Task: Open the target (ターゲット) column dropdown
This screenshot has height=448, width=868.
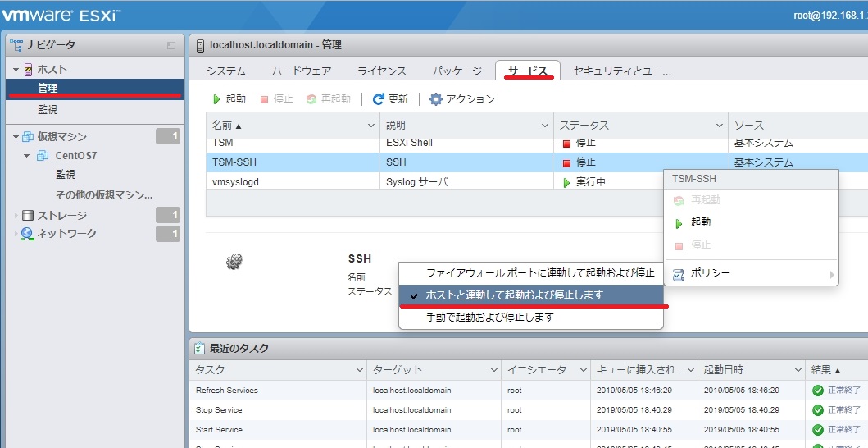Action: point(493,370)
